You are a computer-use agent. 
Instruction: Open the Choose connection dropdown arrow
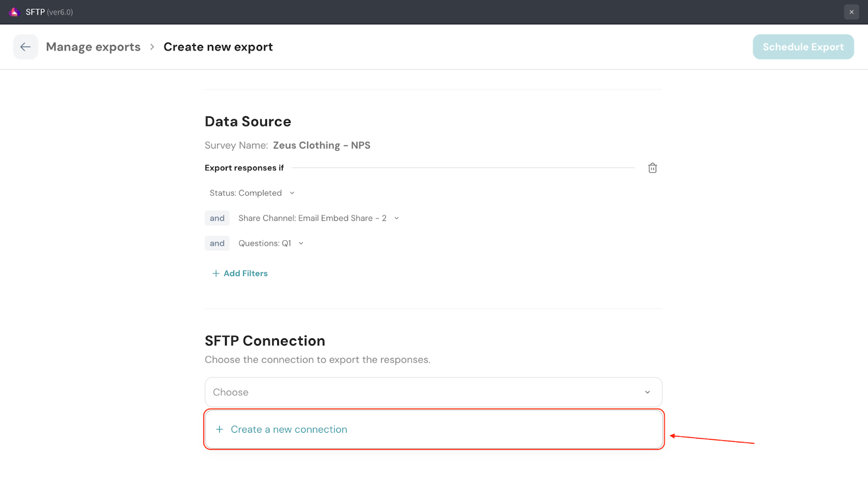point(647,392)
